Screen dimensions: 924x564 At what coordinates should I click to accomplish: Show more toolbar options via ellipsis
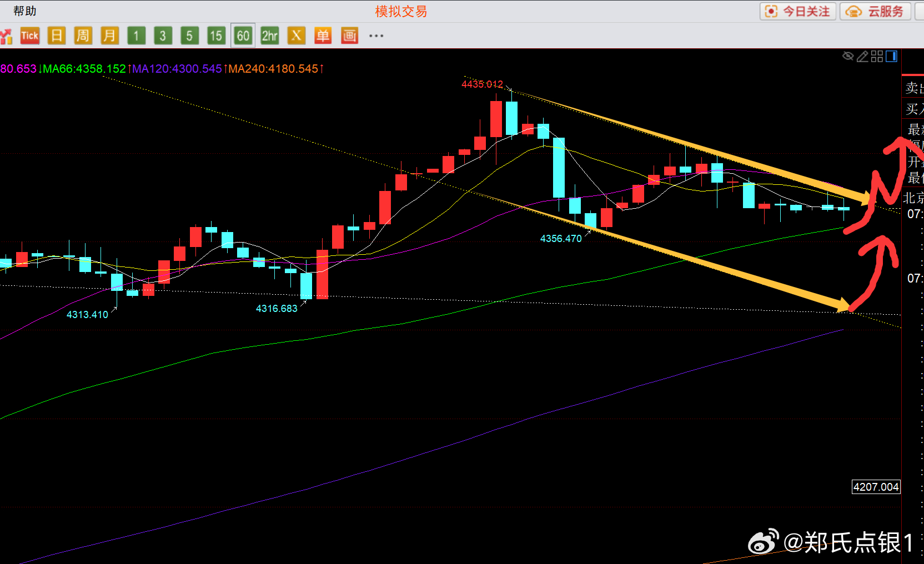376,36
